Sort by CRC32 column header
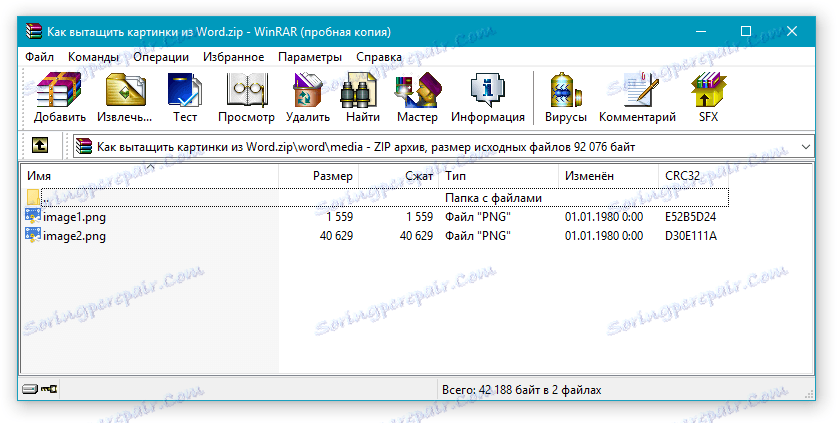 coord(693,176)
